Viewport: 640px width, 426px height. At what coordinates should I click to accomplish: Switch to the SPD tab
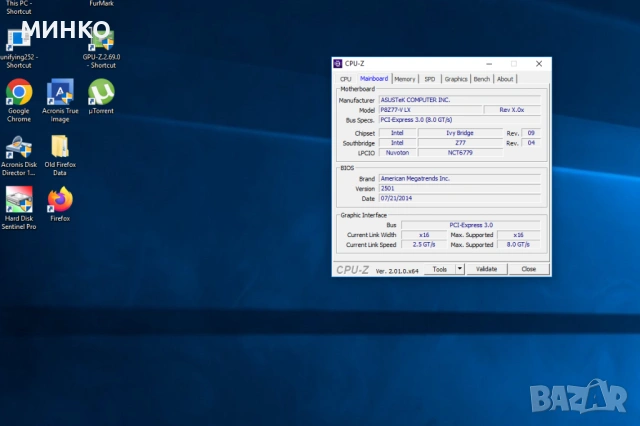coord(430,79)
